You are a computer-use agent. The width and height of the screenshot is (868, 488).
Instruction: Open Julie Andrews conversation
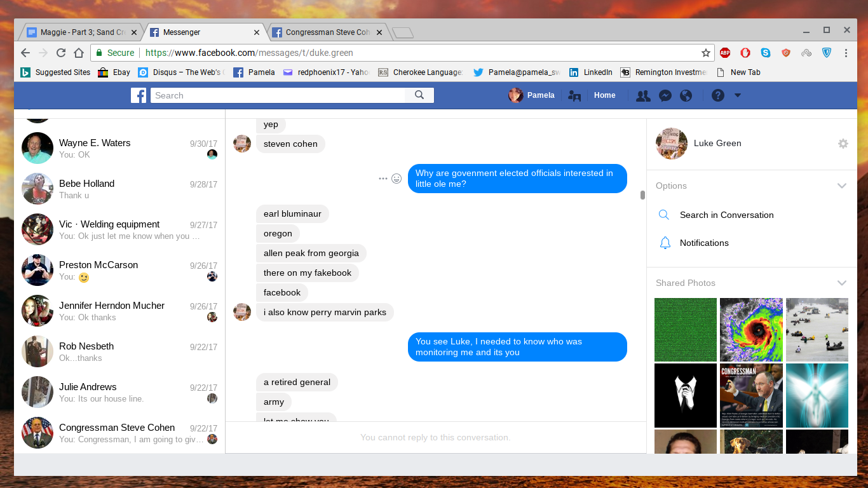[119, 393]
